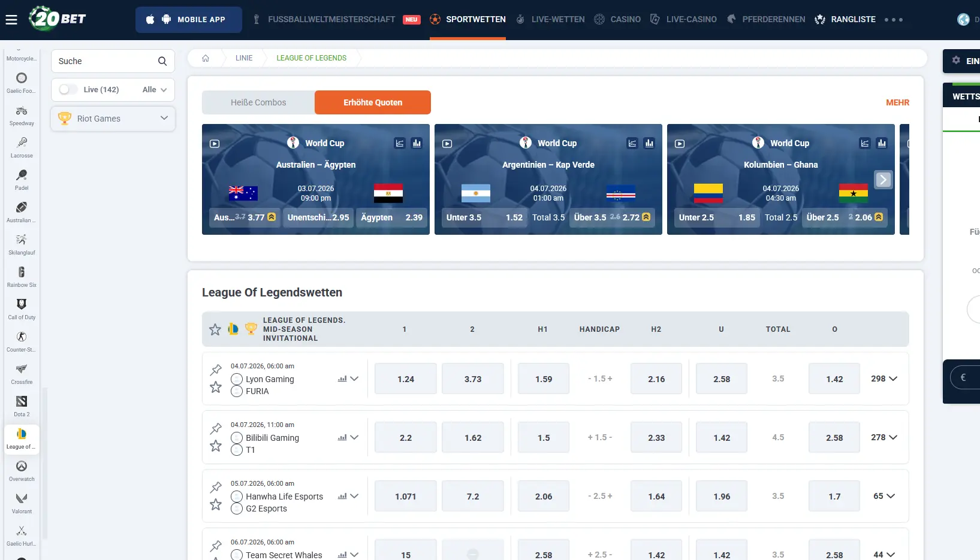Open bar statistics for Australien – Ägypten
Screen dimensions: 980x560
coord(417,143)
